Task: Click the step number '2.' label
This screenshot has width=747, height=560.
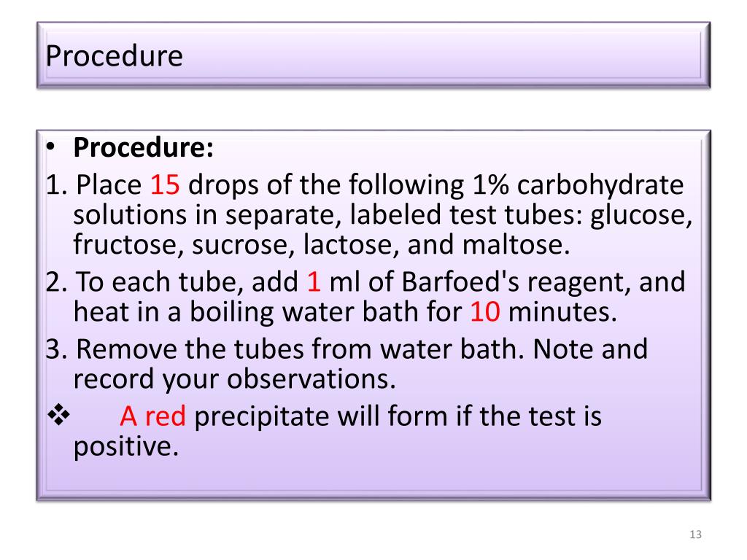Action: tap(57, 282)
